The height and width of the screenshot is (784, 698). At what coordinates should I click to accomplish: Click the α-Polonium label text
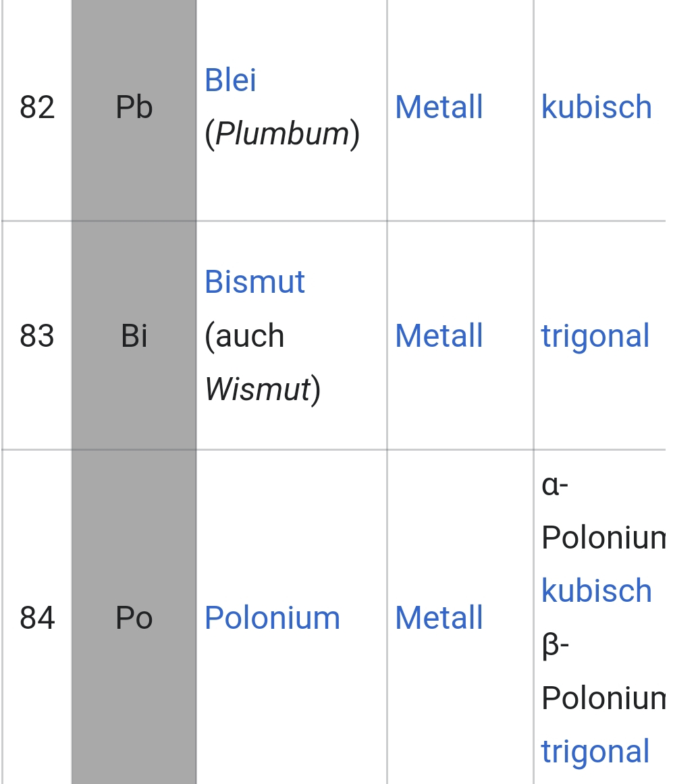pyautogui.click(x=603, y=511)
